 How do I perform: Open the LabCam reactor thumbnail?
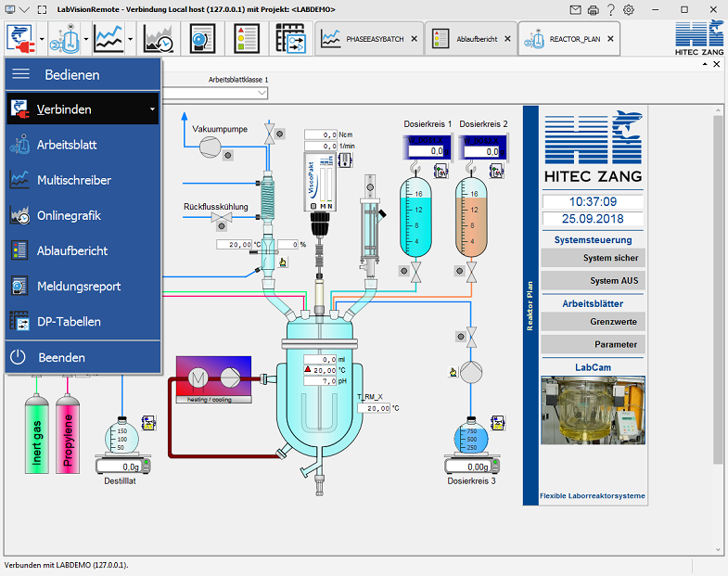pos(593,410)
